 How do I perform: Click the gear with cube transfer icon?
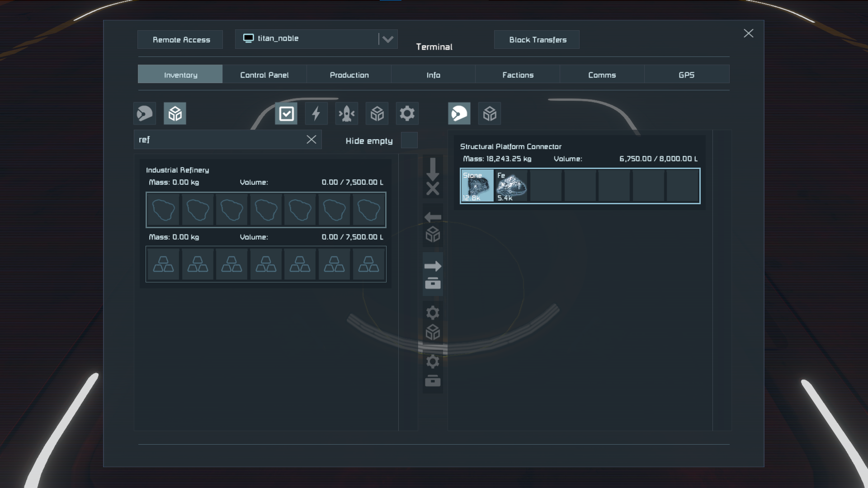click(433, 323)
